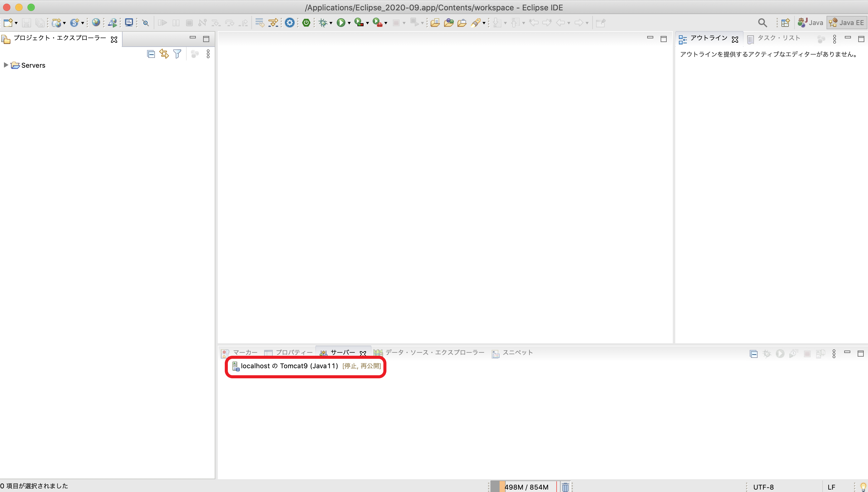Viewport: 868px width, 492px height.
Task: Click the open folder search icon
Action: tap(462, 23)
